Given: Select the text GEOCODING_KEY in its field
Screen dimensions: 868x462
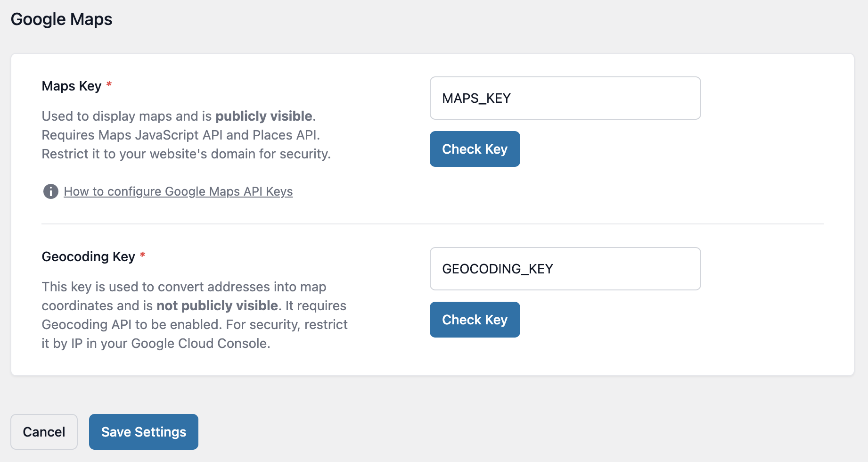Looking at the screenshot, I should tap(497, 269).
